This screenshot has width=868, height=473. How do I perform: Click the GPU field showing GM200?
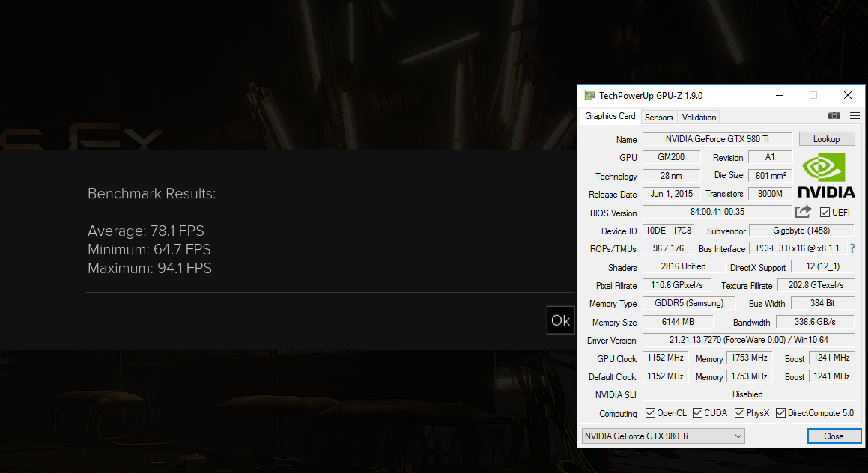pos(672,157)
